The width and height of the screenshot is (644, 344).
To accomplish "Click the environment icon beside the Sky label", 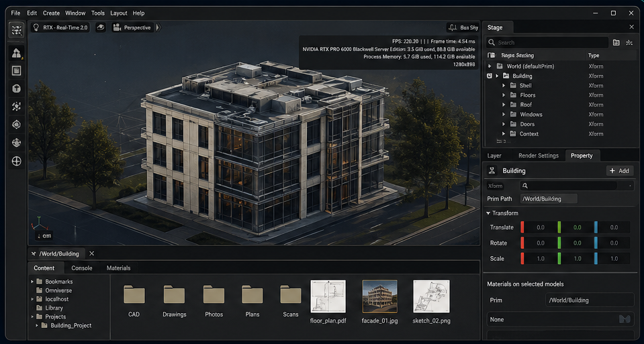I will coord(453,27).
